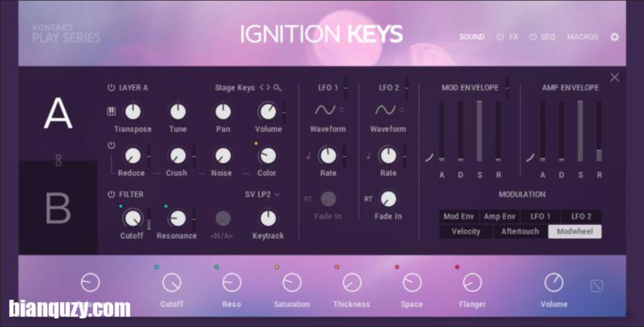Click the Saturation macro knob
This screenshot has width=644, height=327.
(x=292, y=283)
